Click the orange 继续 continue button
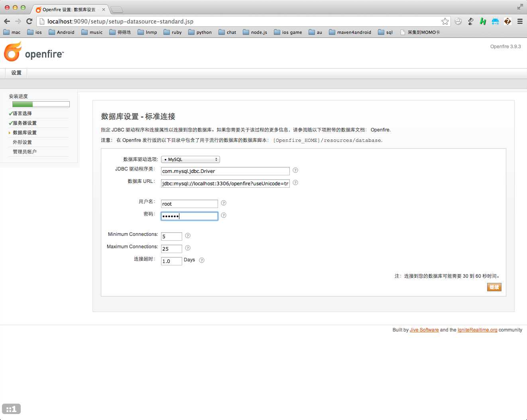 [494, 287]
